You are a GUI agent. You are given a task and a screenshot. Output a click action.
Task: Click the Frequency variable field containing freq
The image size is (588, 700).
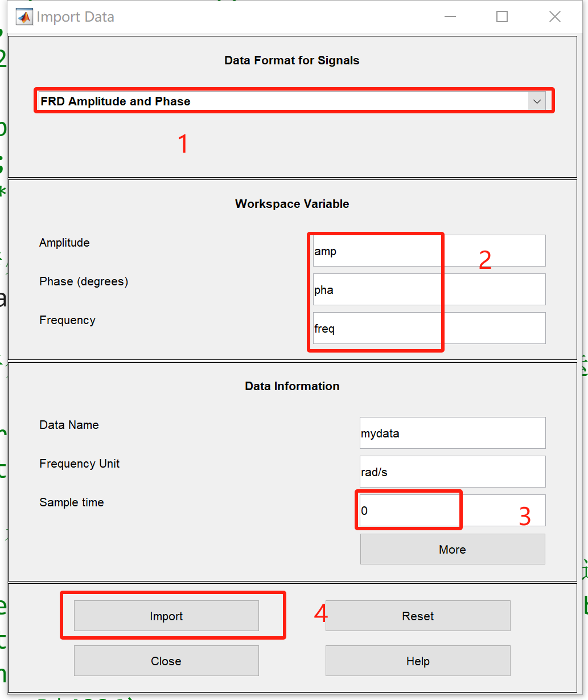[429, 328]
